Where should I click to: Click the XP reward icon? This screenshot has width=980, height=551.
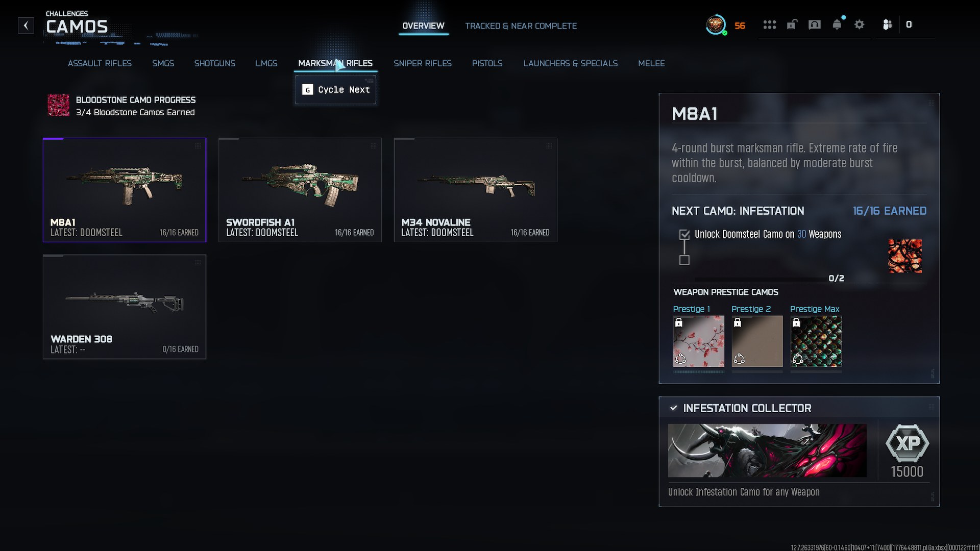[x=907, y=443]
